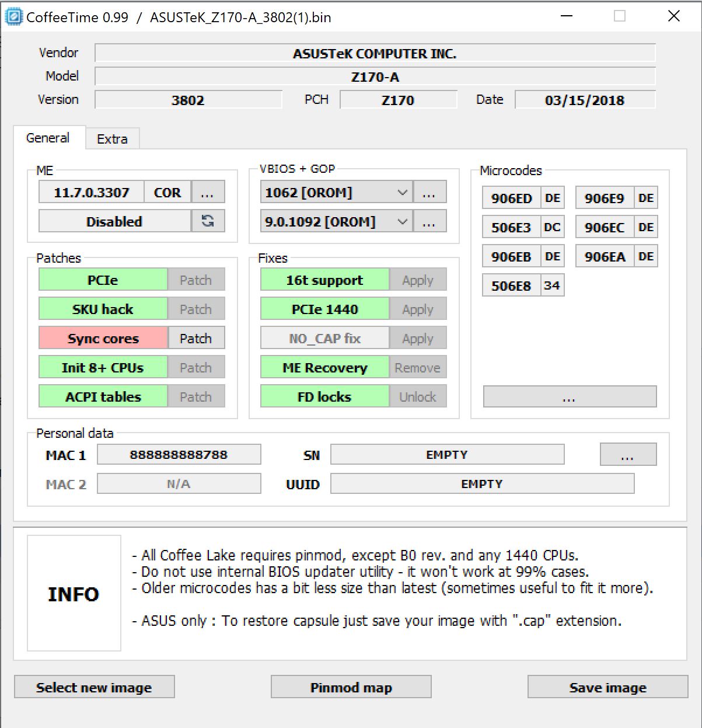Click the Version 3802 field
702x728 pixels.
click(x=188, y=100)
